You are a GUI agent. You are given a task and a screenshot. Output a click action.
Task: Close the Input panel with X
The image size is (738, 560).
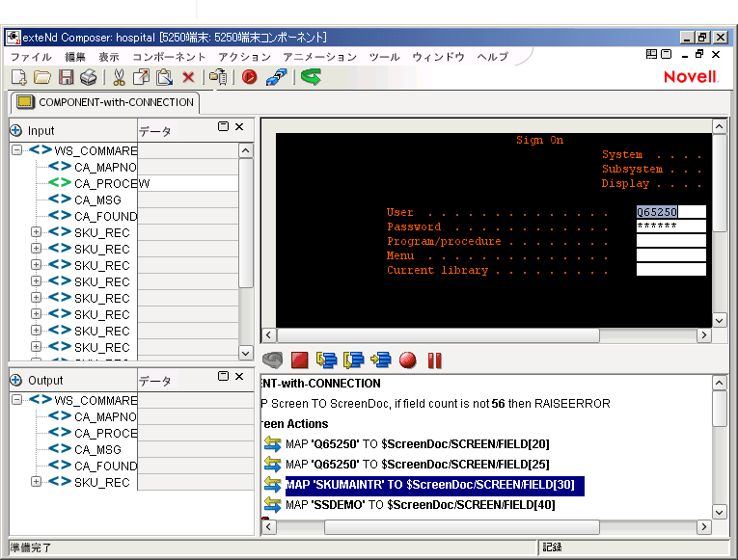coord(239,127)
